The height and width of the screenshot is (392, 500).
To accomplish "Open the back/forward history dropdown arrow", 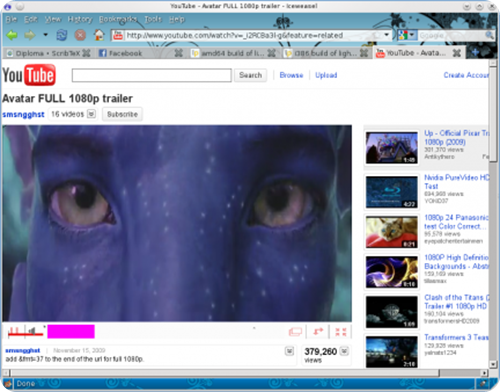I will [x=45, y=35].
